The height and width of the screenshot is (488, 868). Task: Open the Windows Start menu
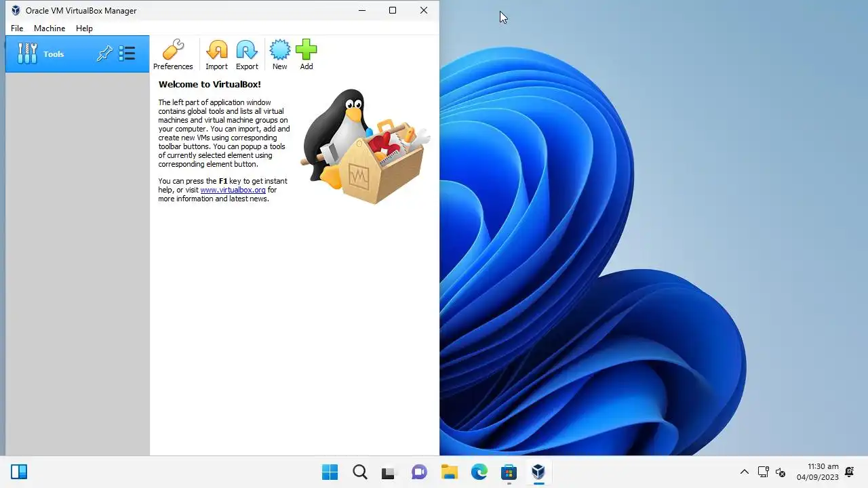click(x=330, y=472)
